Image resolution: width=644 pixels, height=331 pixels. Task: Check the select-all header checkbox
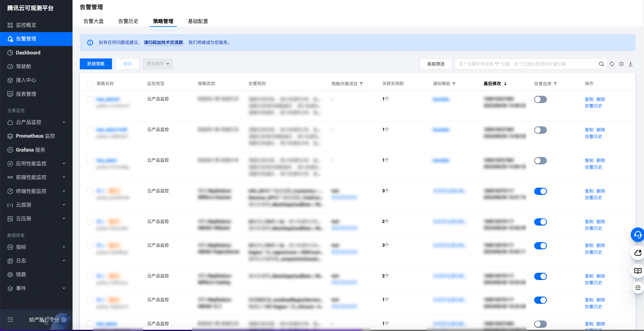[x=90, y=84]
